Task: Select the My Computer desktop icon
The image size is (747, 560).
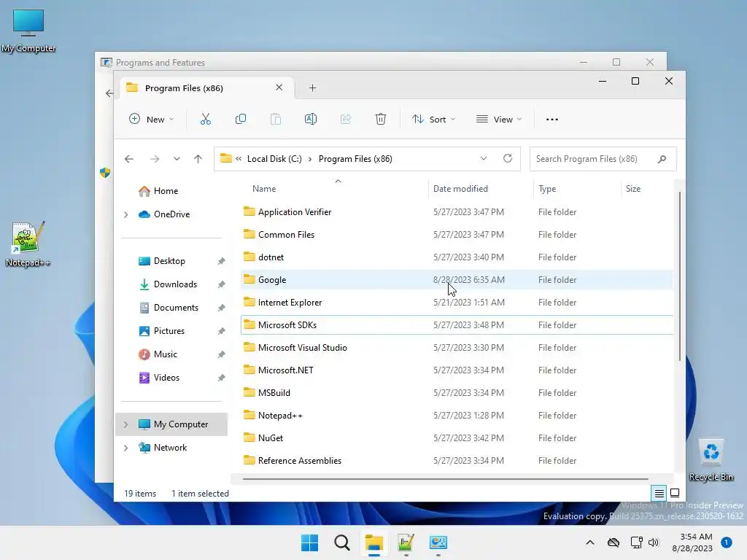Action: (x=28, y=31)
